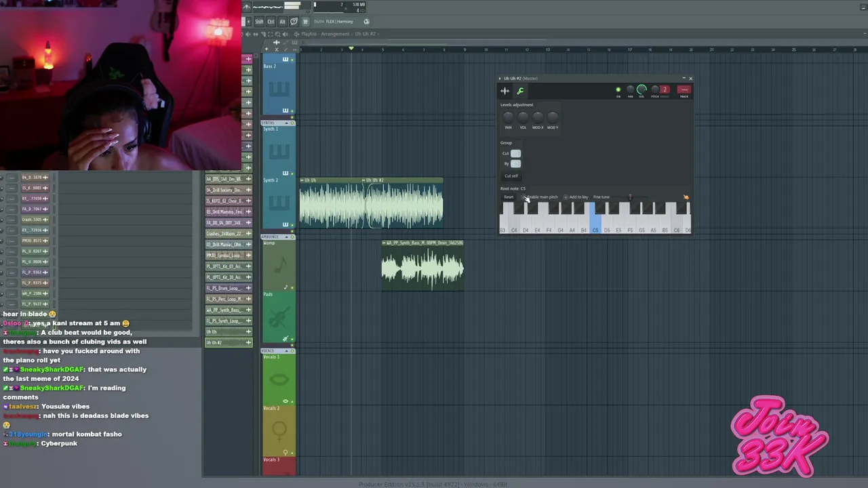This screenshot has width=868, height=488.
Task: Click the plus icon next to Uh Uh #2 in picker
Action: point(248,343)
